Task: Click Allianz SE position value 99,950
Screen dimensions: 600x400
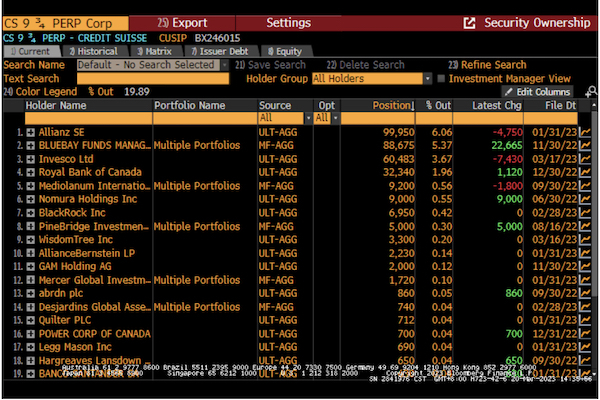Action: click(399, 132)
